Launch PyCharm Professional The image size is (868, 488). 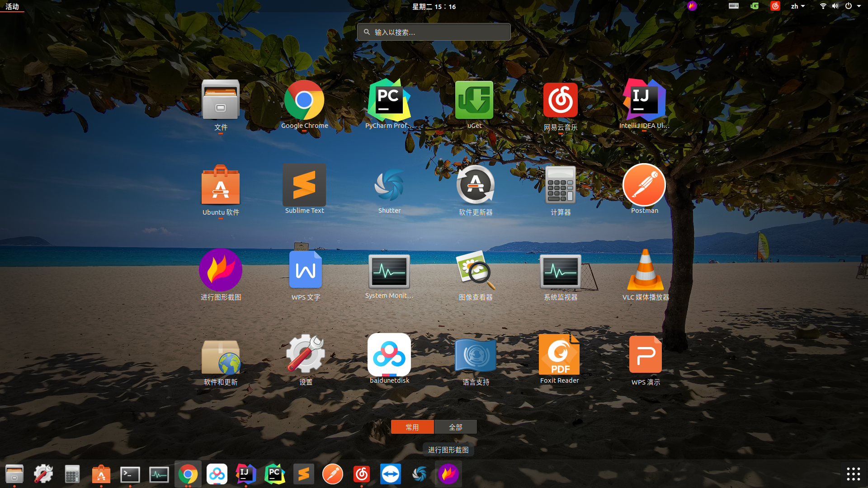click(x=389, y=100)
